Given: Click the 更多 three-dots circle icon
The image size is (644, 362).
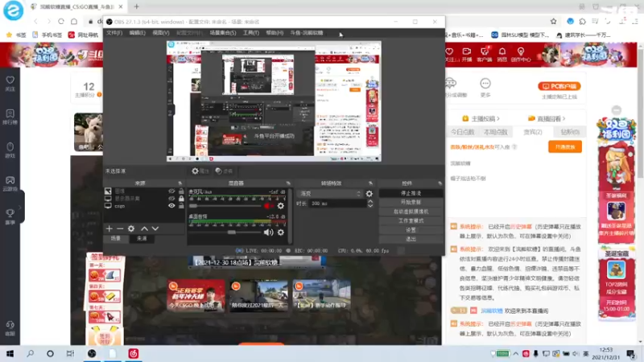Looking at the screenshot, I should click(485, 84).
